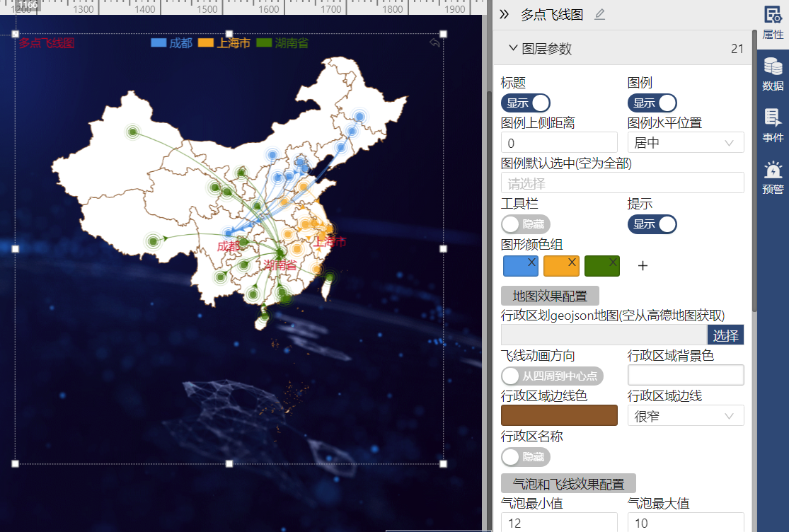
Task: Open the 地图效果配置 settings
Action: tap(550, 296)
